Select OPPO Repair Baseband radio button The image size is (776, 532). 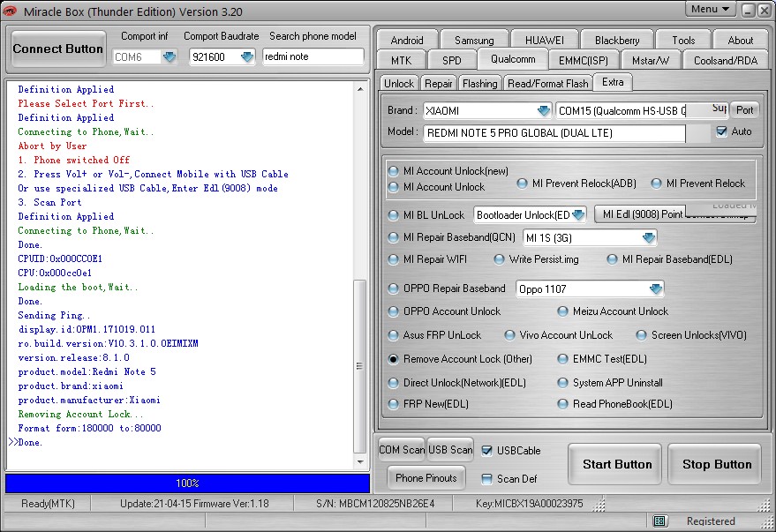394,288
